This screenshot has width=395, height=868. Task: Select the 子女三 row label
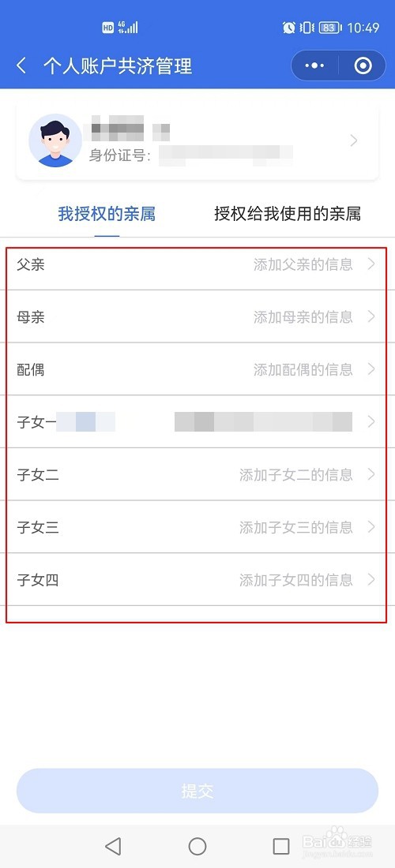click(38, 527)
